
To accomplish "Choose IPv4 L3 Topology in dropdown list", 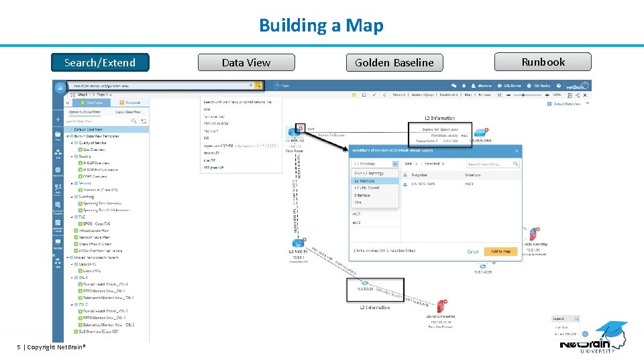I will (375, 173).
